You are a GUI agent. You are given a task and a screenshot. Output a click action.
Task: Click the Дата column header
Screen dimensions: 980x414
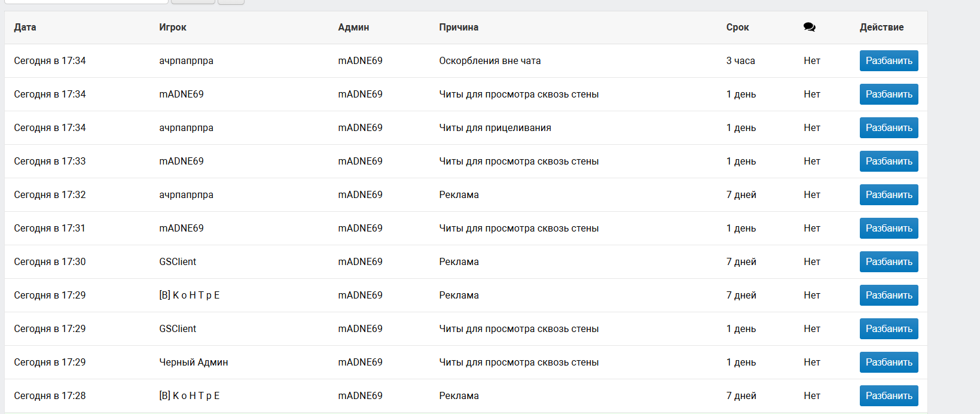click(25, 27)
